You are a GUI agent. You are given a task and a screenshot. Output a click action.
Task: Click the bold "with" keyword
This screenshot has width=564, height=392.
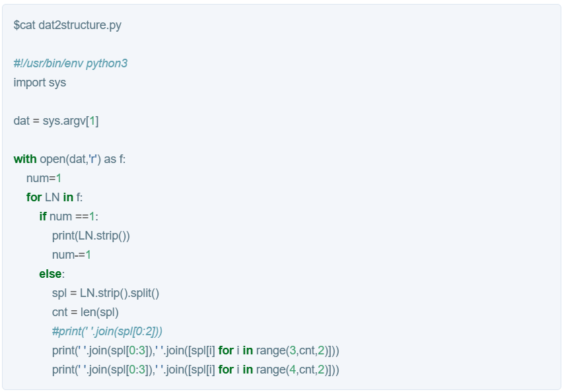click(x=25, y=159)
